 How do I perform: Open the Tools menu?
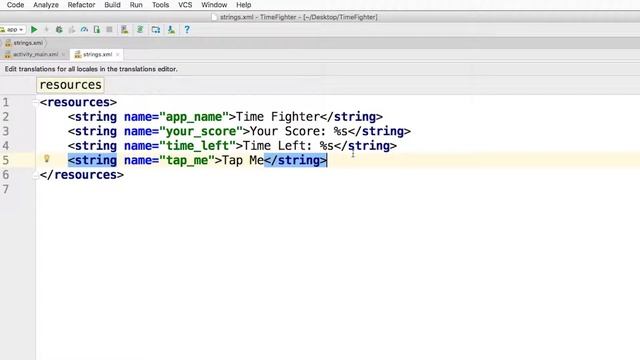160,5
